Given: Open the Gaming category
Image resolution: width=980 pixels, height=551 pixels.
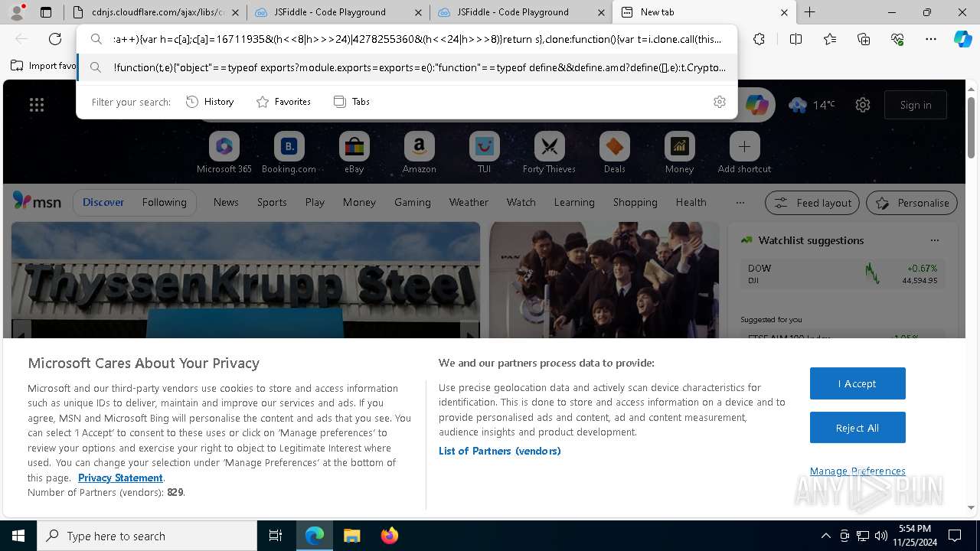Looking at the screenshot, I should 412,202.
